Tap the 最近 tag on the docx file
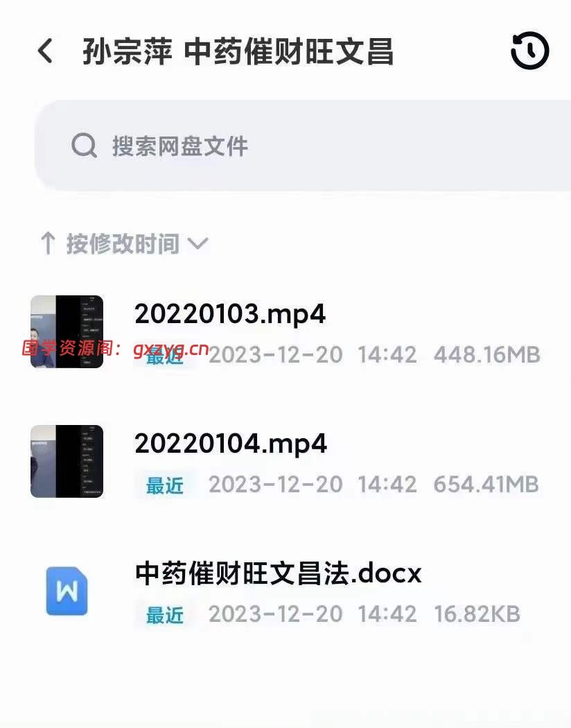Image resolution: width=571 pixels, height=728 pixels. pos(165,615)
